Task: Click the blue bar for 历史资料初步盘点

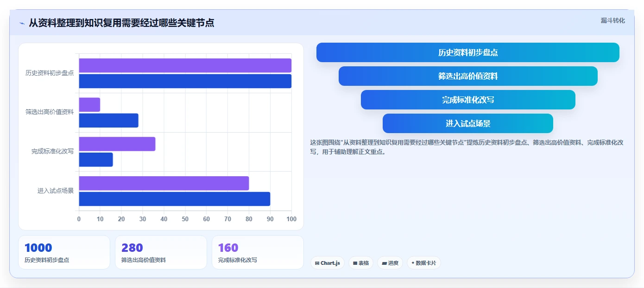Action: tap(185, 81)
